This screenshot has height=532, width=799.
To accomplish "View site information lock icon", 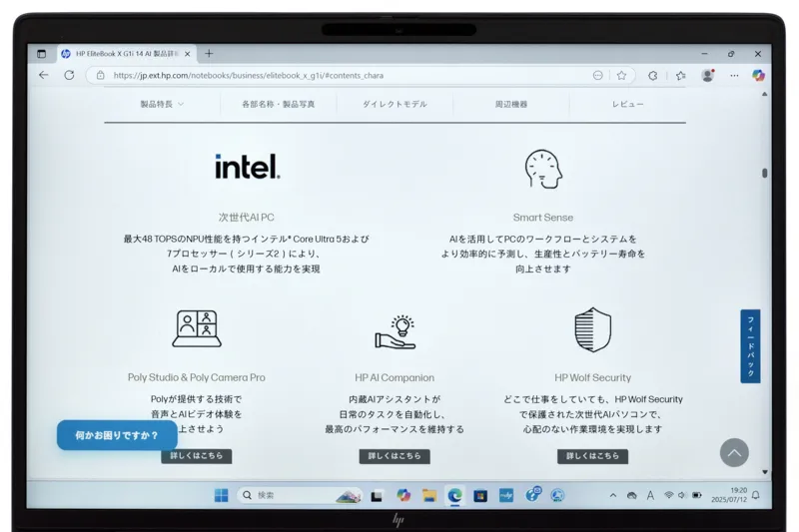I will tap(101, 75).
